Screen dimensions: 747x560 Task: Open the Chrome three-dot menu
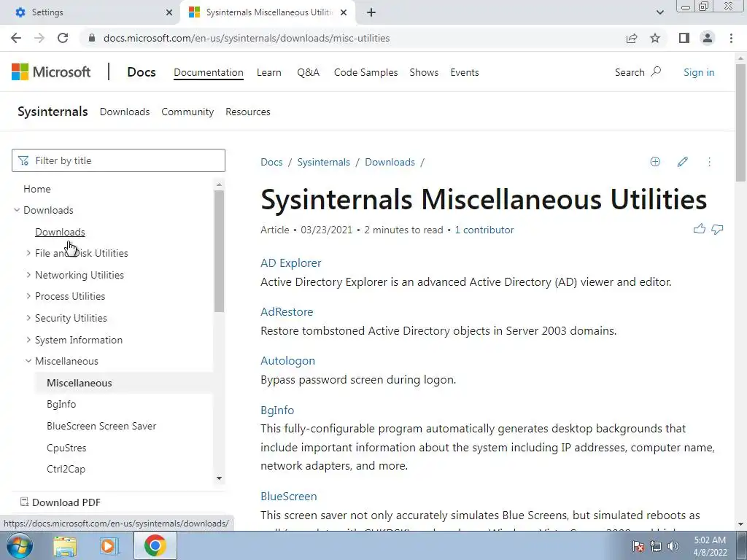(731, 38)
